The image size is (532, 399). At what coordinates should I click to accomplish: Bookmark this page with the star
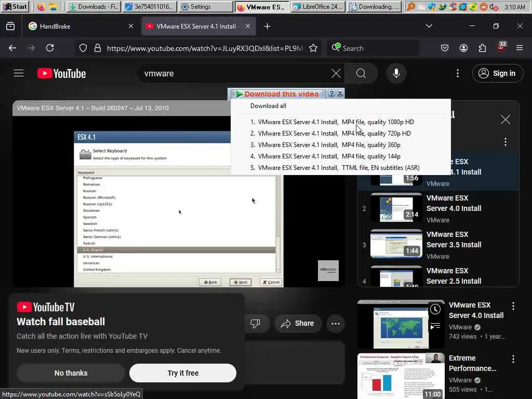[313, 48]
